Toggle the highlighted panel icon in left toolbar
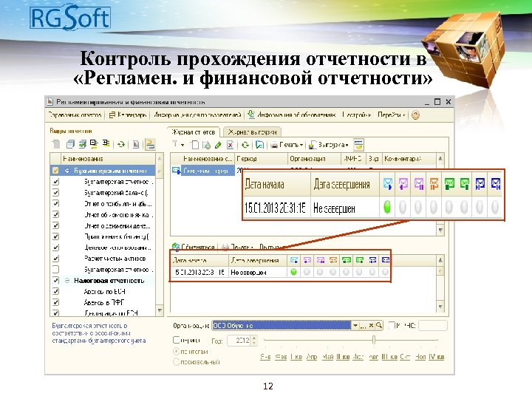This screenshot has height=399, width=532. pos(150,145)
